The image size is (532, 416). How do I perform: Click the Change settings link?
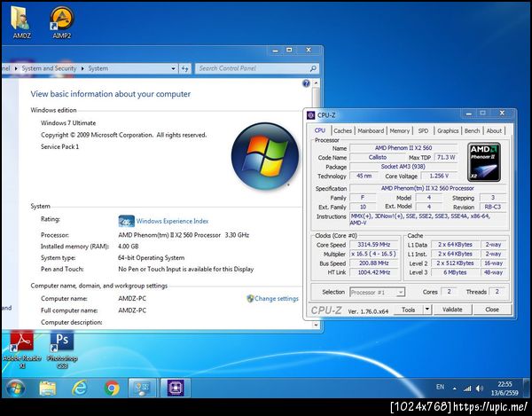(277, 299)
